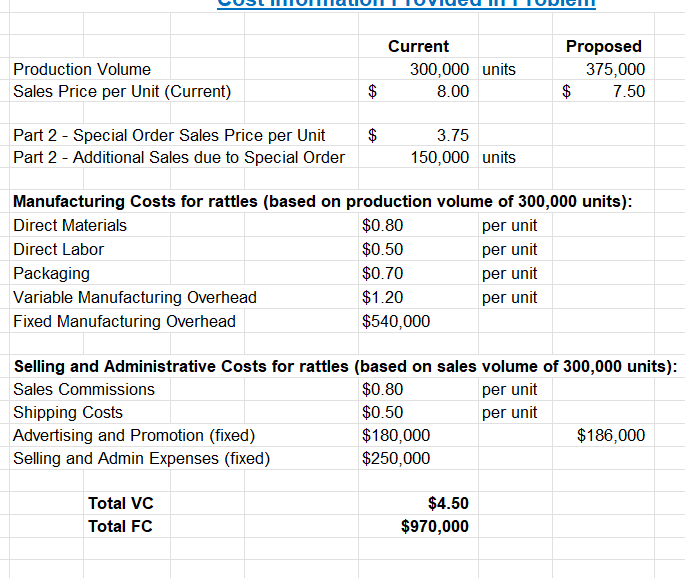Select the variable overhead cost $1.20
The width and height of the screenshot is (685, 578).
pos(418,297)
